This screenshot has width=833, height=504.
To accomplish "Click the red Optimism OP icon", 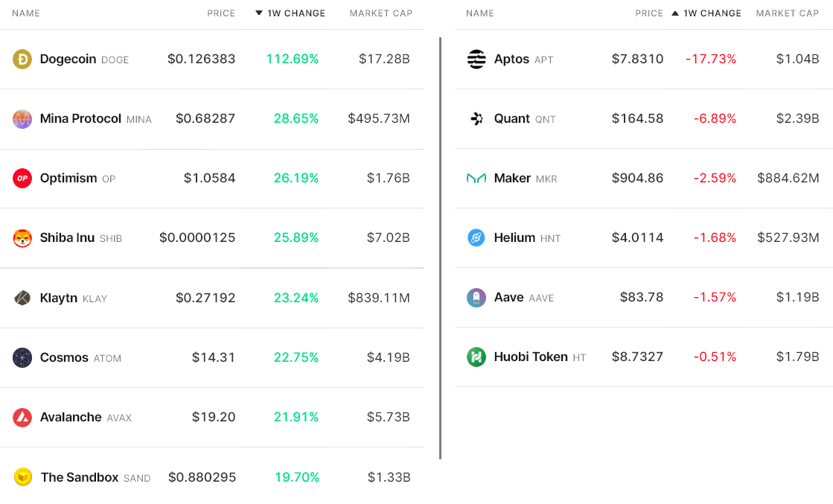I will (22, 178).
